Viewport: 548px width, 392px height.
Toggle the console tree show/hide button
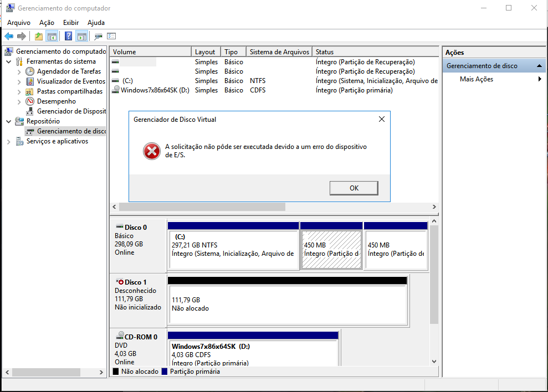coord(52,37)
